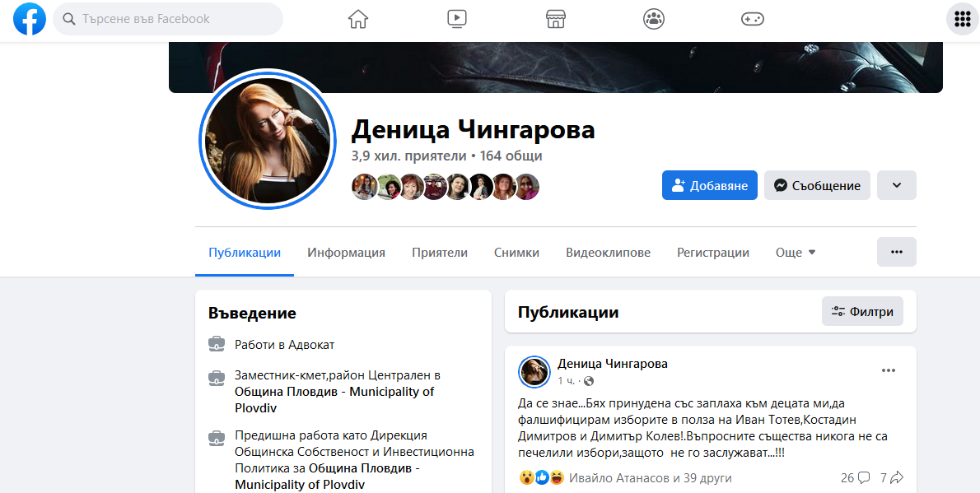Click the first mutual friend avatar

click(364, 186)
